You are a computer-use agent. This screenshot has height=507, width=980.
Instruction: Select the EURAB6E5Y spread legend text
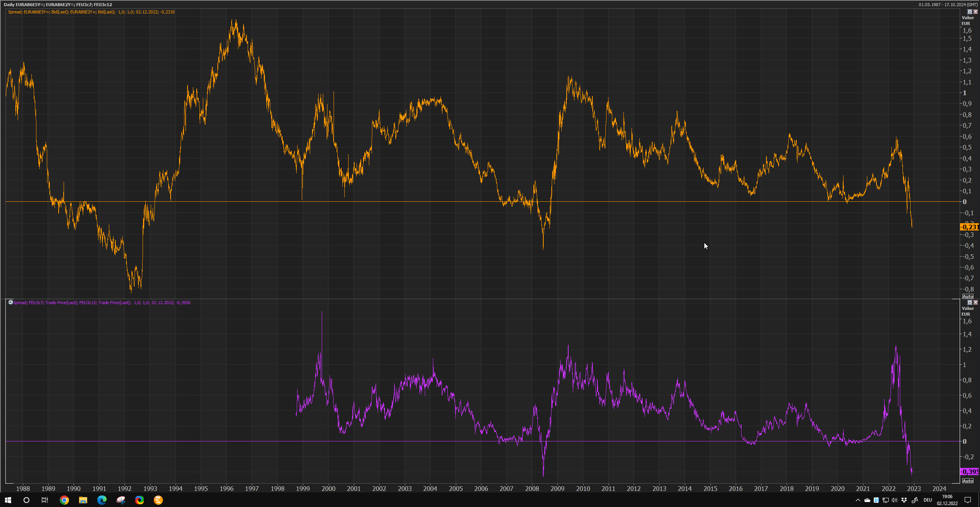coord(91,12)
